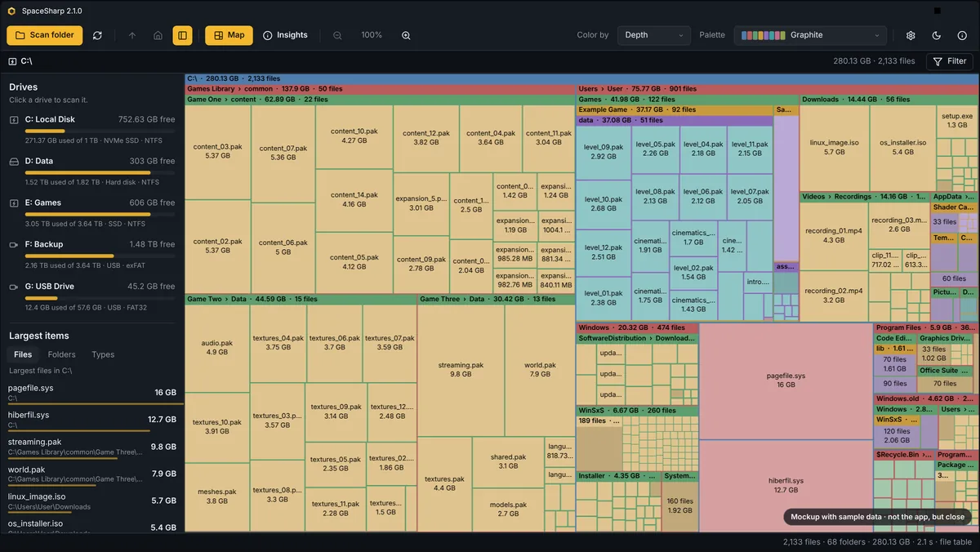Image resolution: width=980 pixels, height=552 pixels.
Task: Open settings gear icon
Action: click(x=911, y=35)
